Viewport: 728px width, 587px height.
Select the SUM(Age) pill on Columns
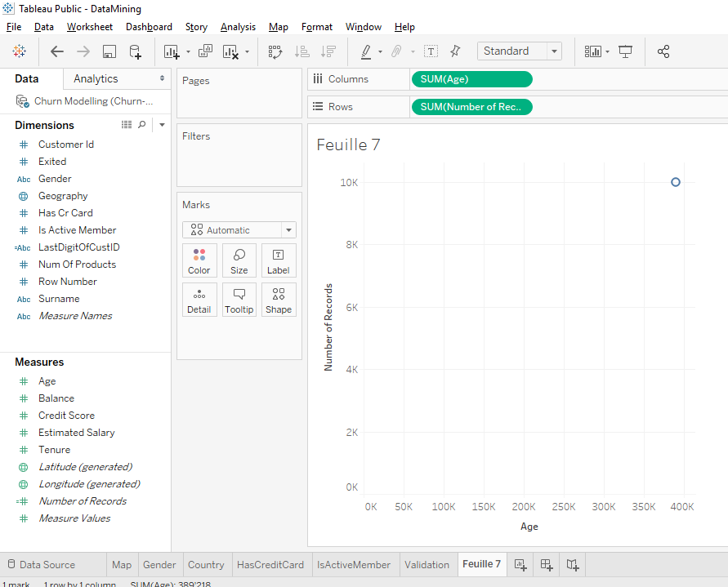coord(471,79)
